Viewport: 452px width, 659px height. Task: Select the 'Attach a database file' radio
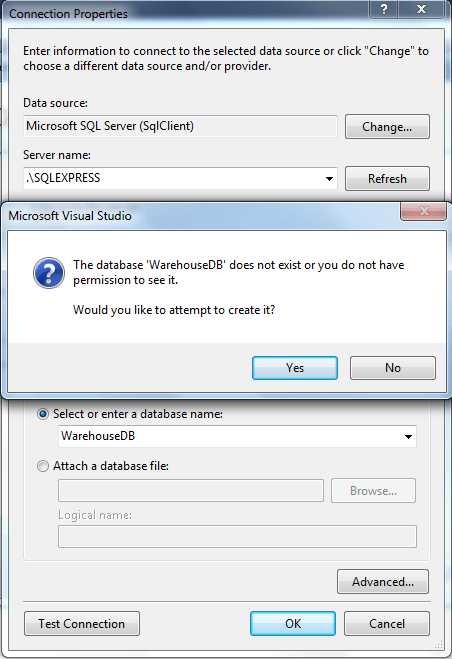(x=43, y=466)
